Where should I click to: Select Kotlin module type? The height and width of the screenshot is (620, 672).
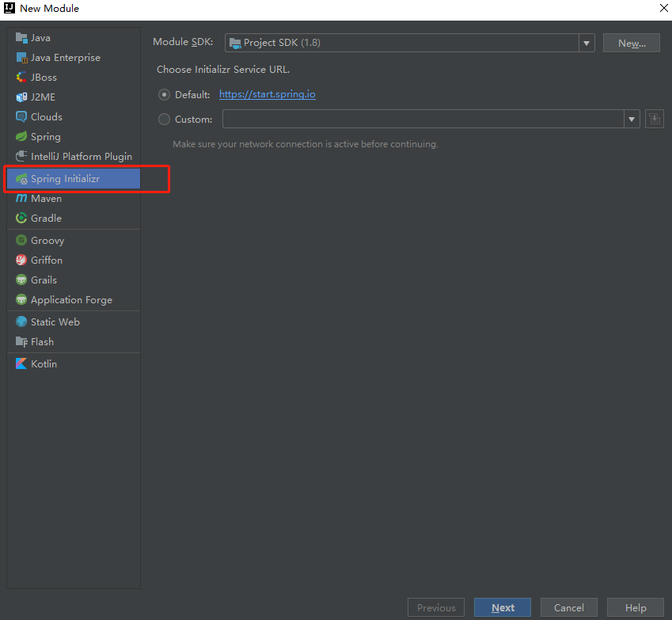pyautogui.click(x=74, y=363)
